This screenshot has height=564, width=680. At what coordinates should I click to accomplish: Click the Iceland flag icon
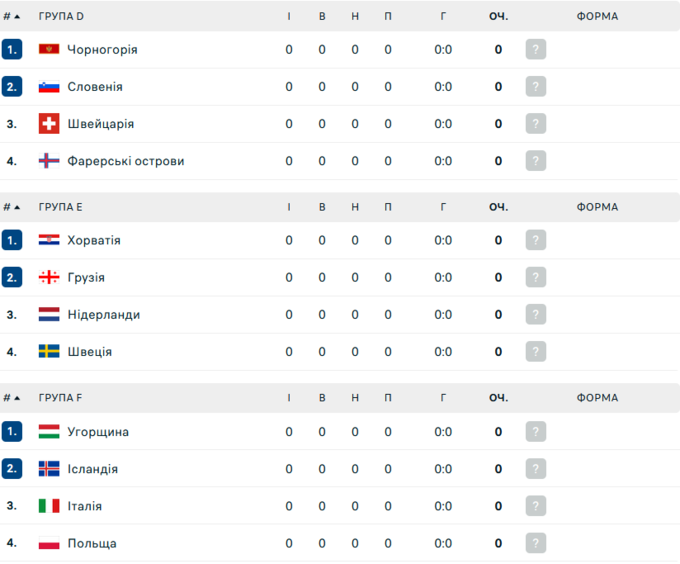pos(49,469)
